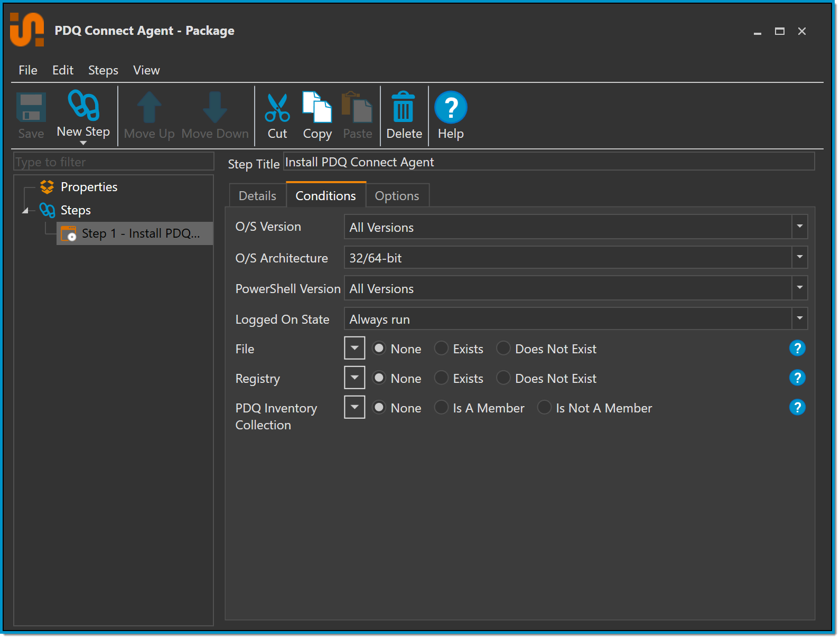Screen dimensions: 840x639
Task: Click the Steps footprints tree icon
Action: click(47, 210)
